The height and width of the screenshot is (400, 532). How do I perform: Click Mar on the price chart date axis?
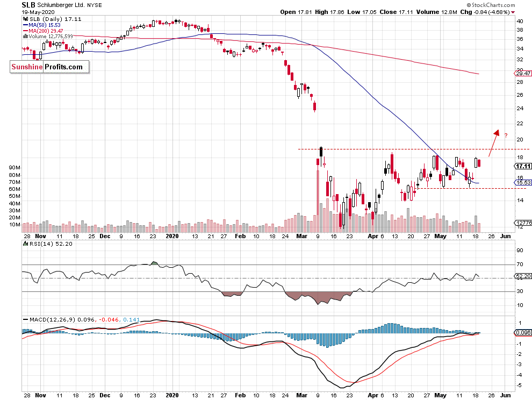pos(301,236)
